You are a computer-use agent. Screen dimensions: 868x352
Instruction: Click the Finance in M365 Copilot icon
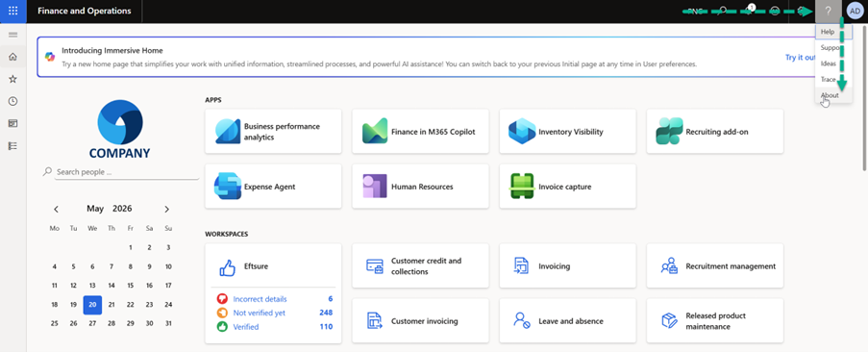pos(375,131)
